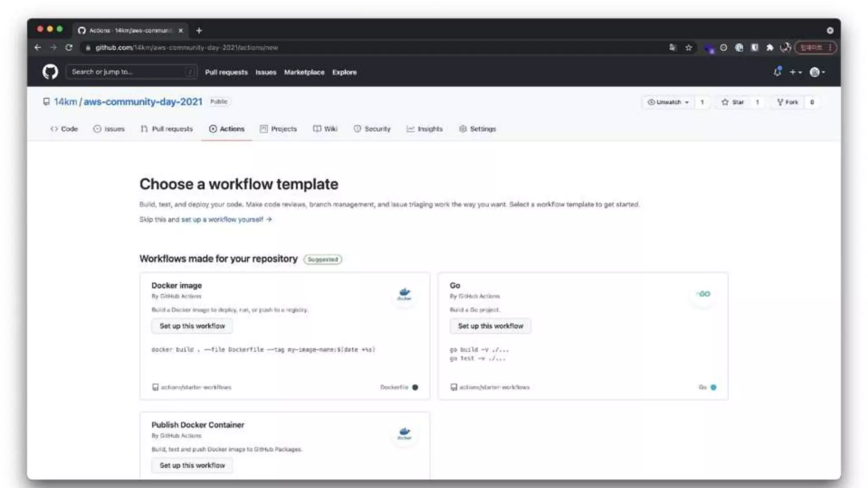Click the GitHub Octocat logo
The height and width of the screenshot is (488, 868).
tap(50, 72)
